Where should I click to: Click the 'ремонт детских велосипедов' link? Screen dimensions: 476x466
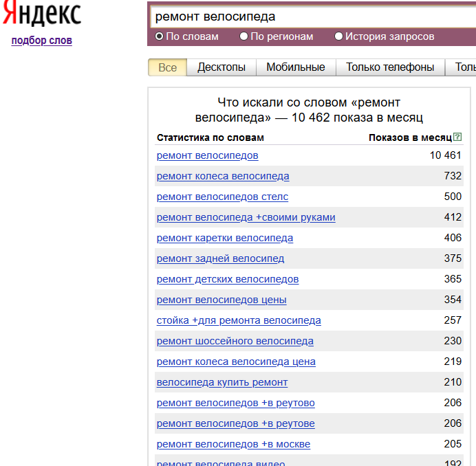tap(227, 279)
